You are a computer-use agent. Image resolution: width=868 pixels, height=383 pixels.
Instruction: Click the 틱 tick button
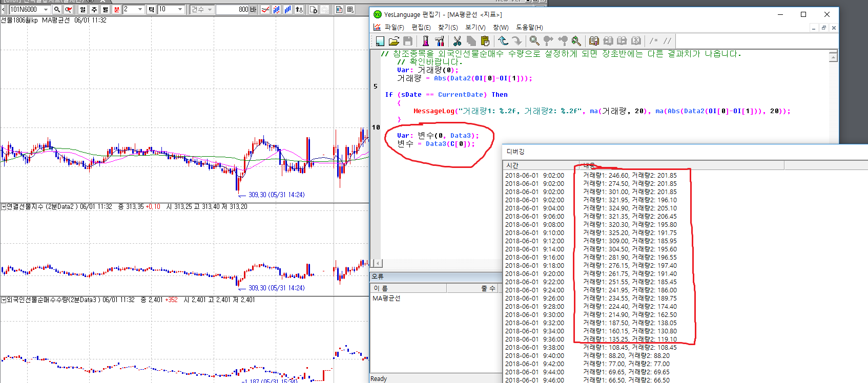[151, 9]
